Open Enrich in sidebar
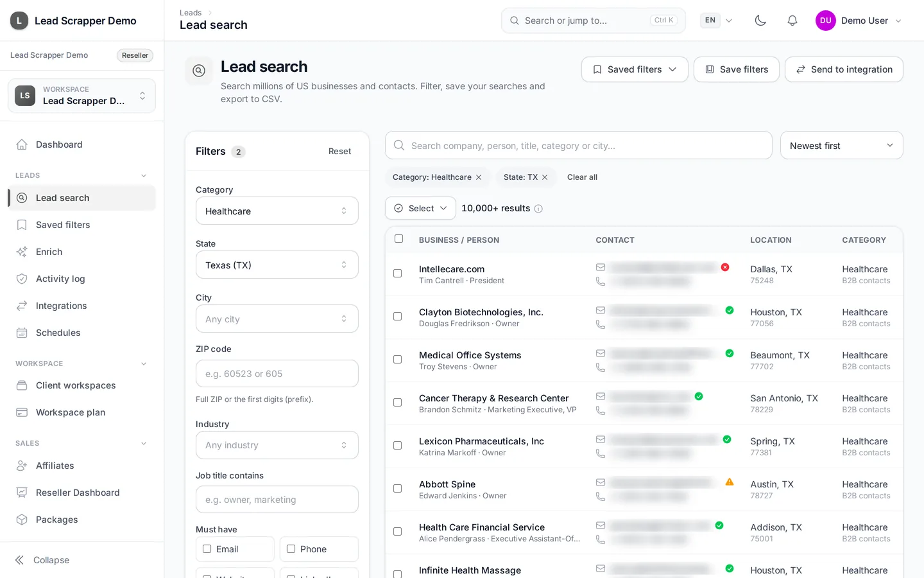This screenshot has height=578, width=924. [81, 252]
